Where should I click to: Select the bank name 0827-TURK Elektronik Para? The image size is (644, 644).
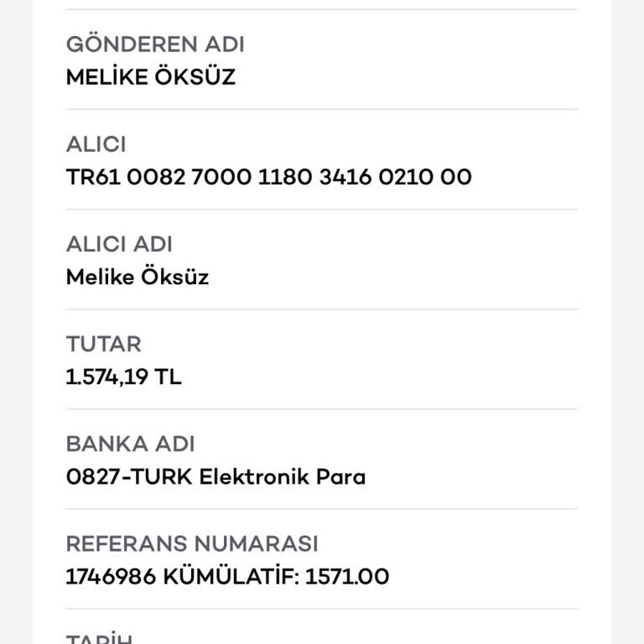coord(216,476)
